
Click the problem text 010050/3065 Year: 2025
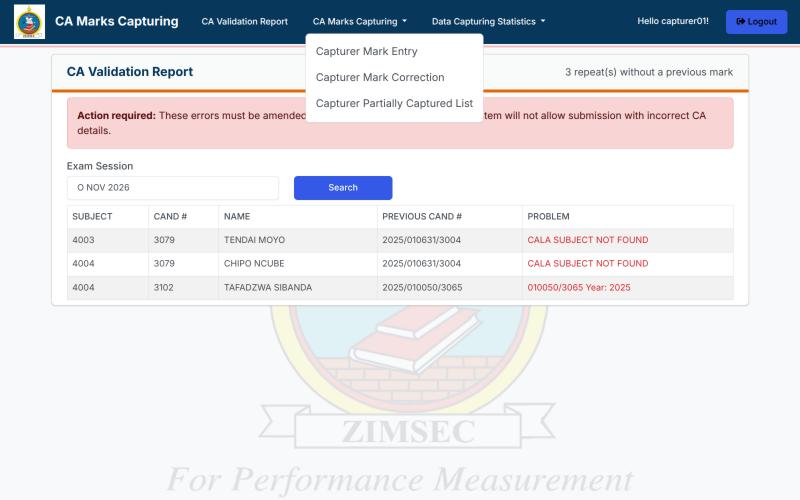579,287
